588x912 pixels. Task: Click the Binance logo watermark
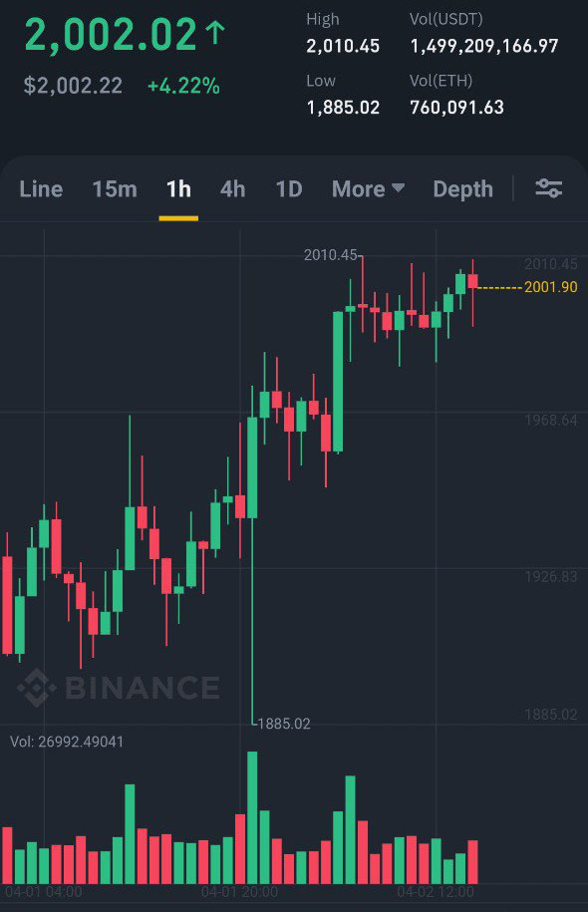click(x=119, y=688)
